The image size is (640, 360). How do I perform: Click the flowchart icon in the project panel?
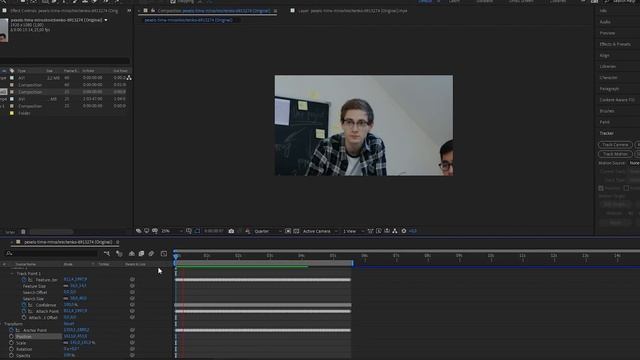129,78
